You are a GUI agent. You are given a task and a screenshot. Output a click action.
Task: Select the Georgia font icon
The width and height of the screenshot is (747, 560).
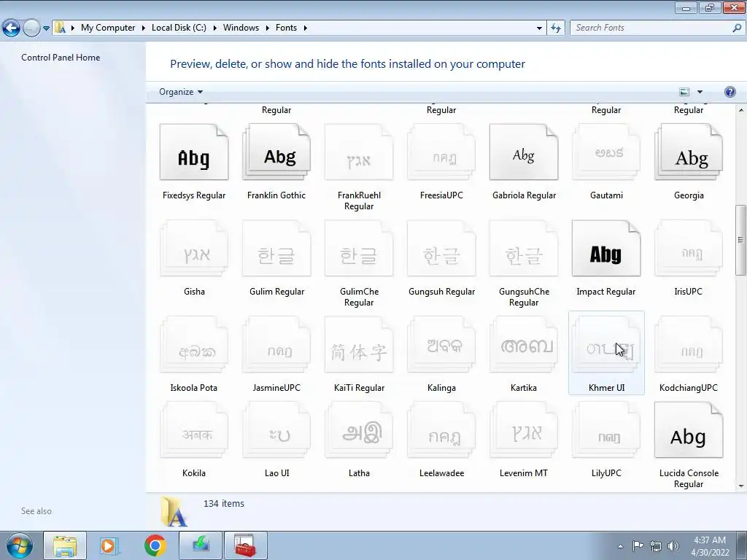coord(689,152)
